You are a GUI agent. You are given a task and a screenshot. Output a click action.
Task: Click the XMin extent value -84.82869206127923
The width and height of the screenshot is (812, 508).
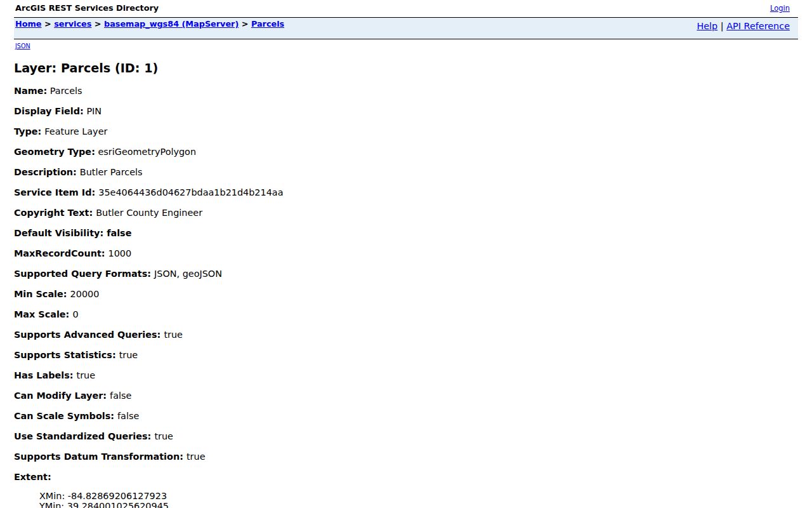(116, 496)
